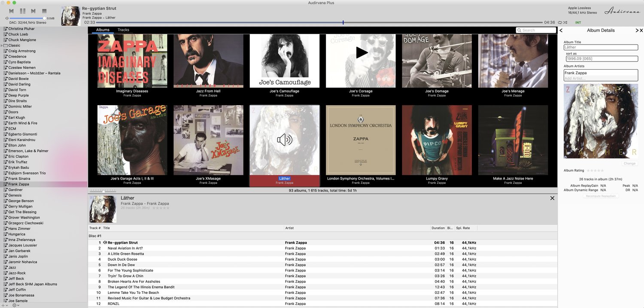The height and width of the screenshot is (308, 644).
Task: Click the Recompute ReplayGain button
Action: tap(601, 196)
